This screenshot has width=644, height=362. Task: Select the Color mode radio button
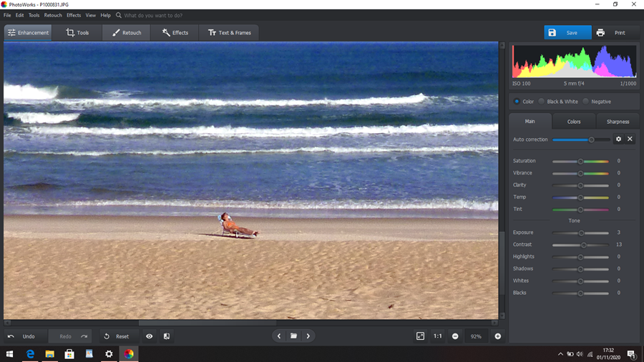[x=517, y=102]
